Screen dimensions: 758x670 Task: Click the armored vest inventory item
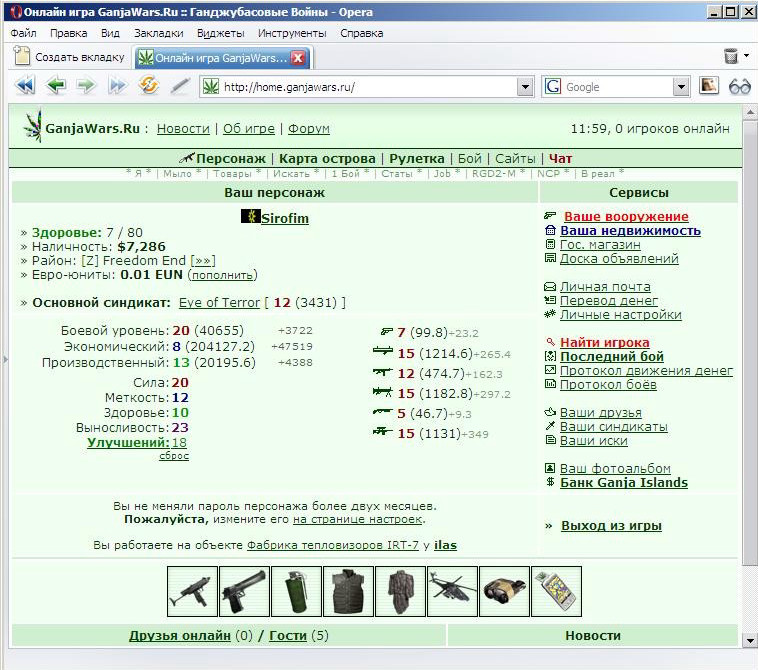coord(348,592)
